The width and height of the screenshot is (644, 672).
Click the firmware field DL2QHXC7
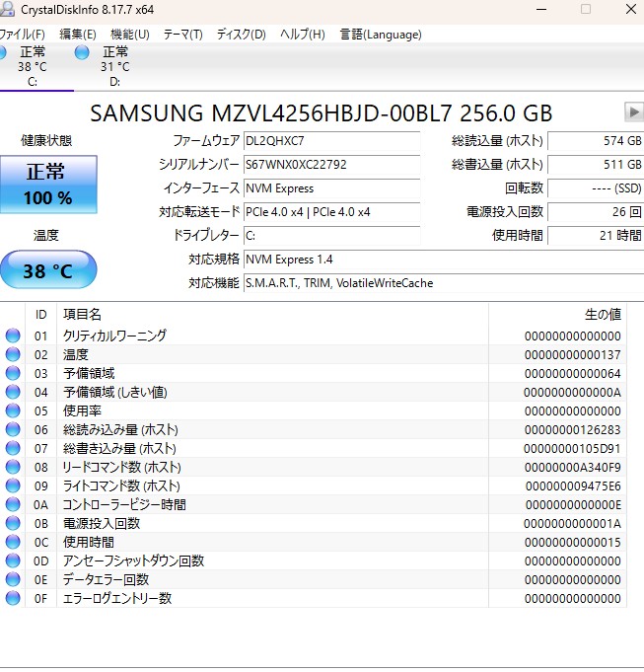tap(331, 141)
